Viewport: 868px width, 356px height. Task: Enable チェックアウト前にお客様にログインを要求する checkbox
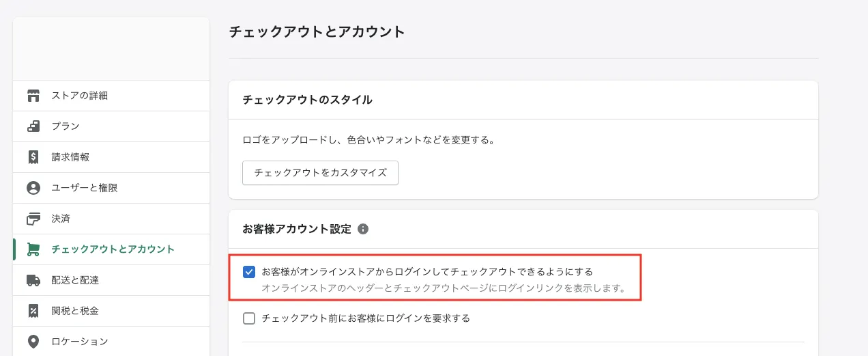pyautogui.click(x=249, y=318)
